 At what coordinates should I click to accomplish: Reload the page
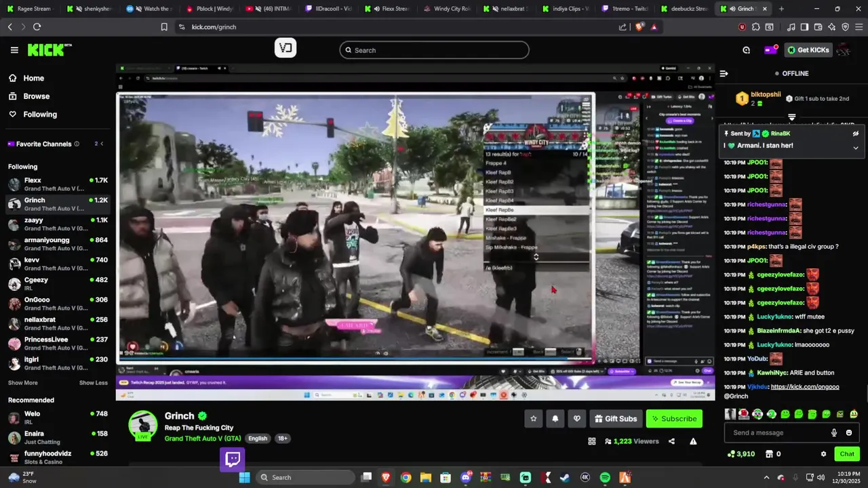click(37, 27)
